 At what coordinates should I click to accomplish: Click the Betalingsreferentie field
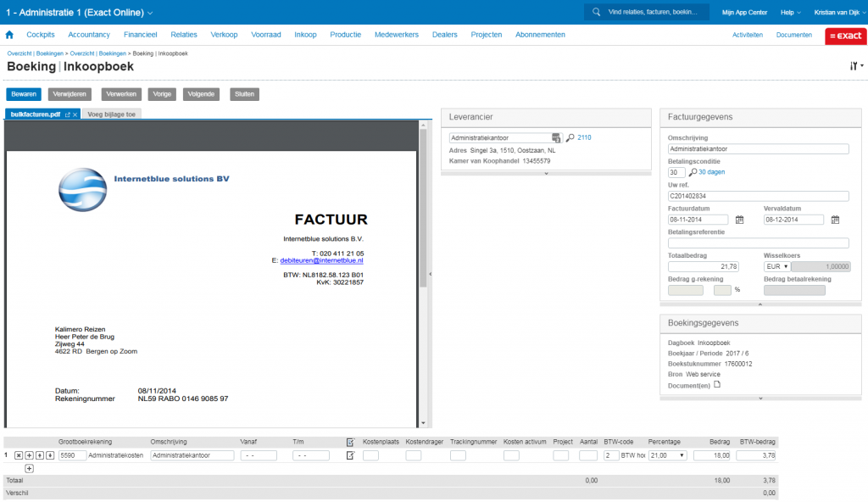pos(758,243)
